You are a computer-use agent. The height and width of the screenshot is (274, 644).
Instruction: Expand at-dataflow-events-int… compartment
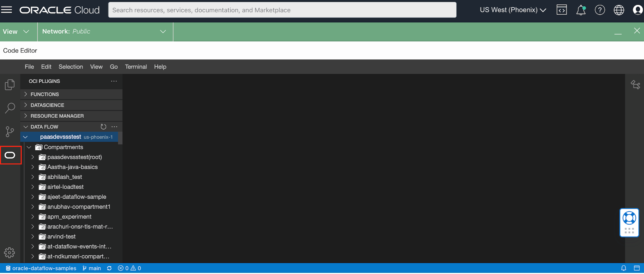click(x=33, y=247)
